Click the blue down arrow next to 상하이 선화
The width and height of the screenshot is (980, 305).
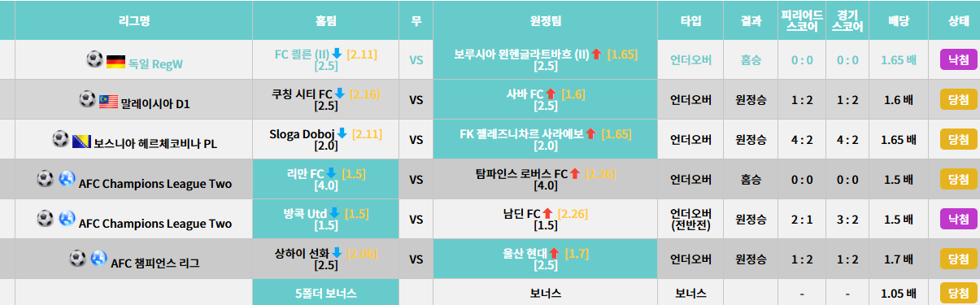pos(337,253)
